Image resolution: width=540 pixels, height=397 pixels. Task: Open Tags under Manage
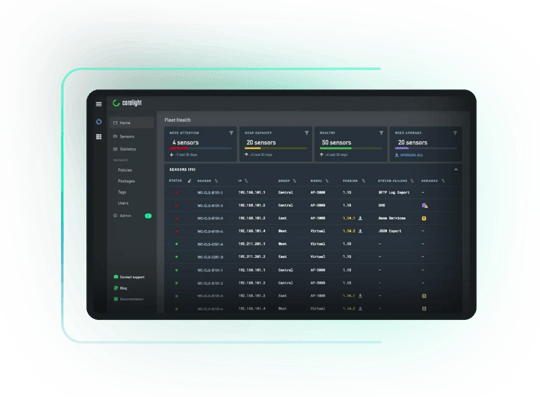pos(122,192)
